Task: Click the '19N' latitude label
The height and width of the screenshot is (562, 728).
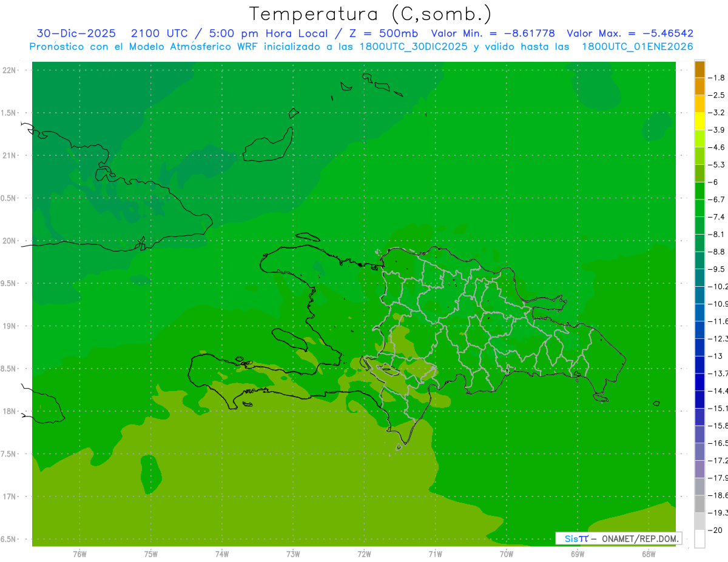Action: pyautogui.click(x=9, y=326)
